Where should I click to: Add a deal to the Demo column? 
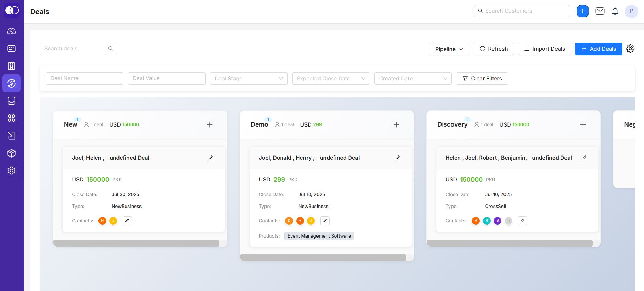tap(396, 124)
